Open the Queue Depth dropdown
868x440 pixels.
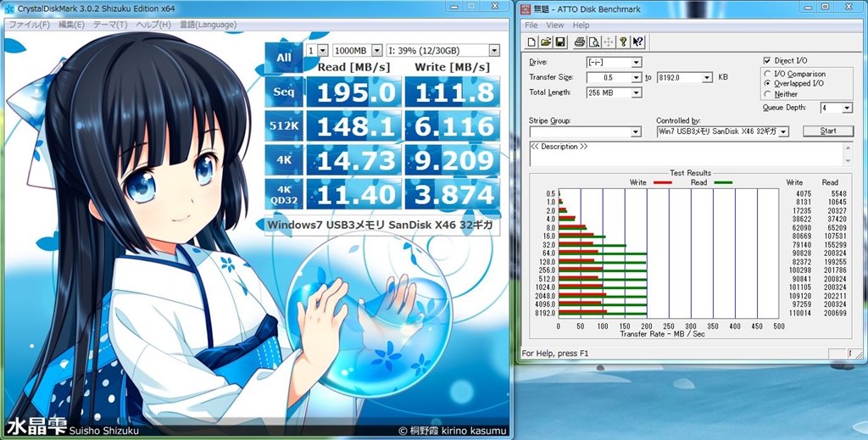pyautogui.click(x=847, y=109)
